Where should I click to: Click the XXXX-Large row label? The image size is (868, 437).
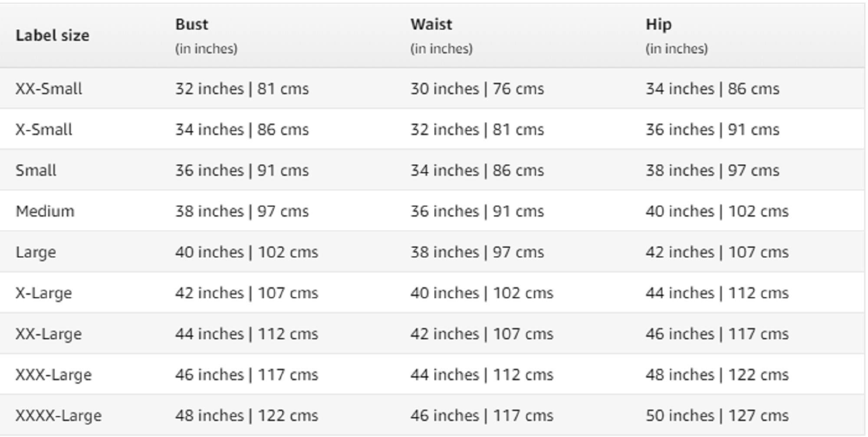59,415
